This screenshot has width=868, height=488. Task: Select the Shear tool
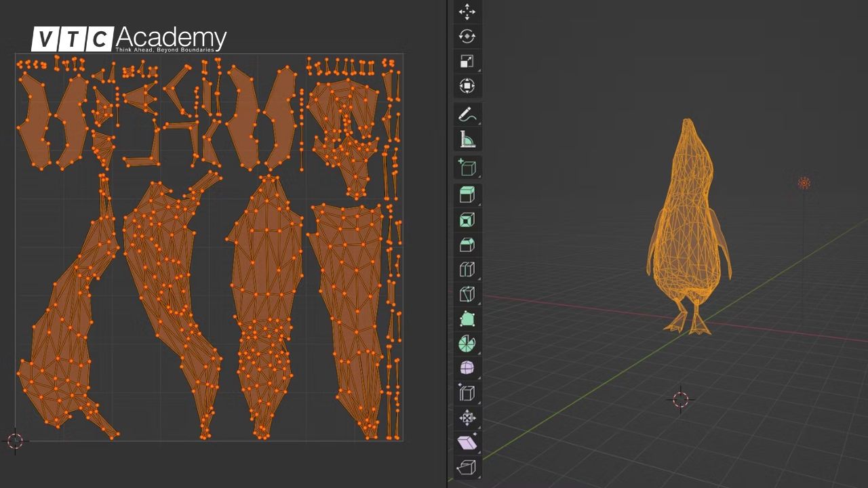pyautogui.click(x=467, y=443)
